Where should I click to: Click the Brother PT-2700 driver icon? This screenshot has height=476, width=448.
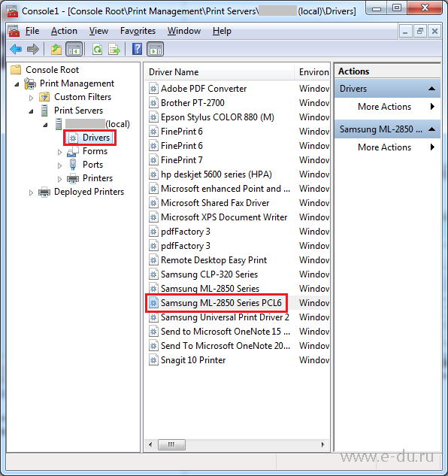click(x=153, y=103)
